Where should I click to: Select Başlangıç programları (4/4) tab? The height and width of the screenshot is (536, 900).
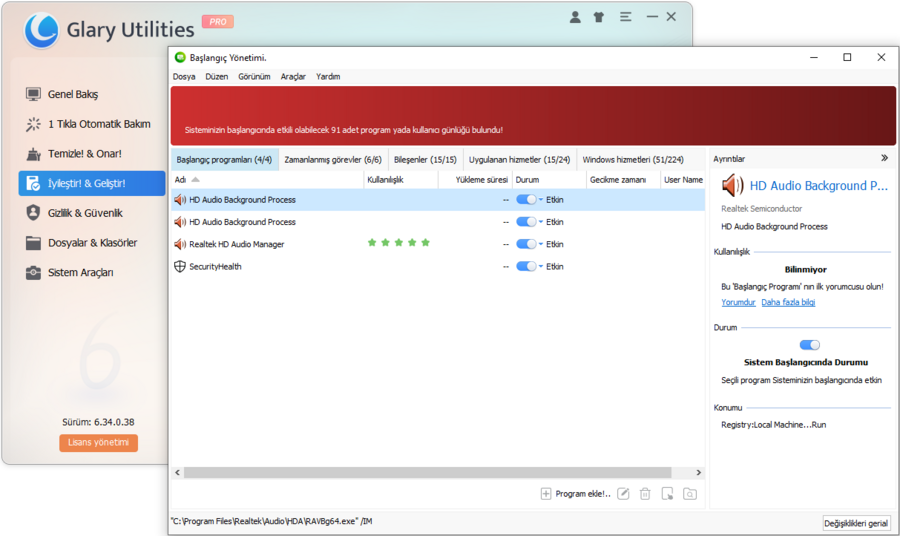pyautogui.click(x=224, y=160)
